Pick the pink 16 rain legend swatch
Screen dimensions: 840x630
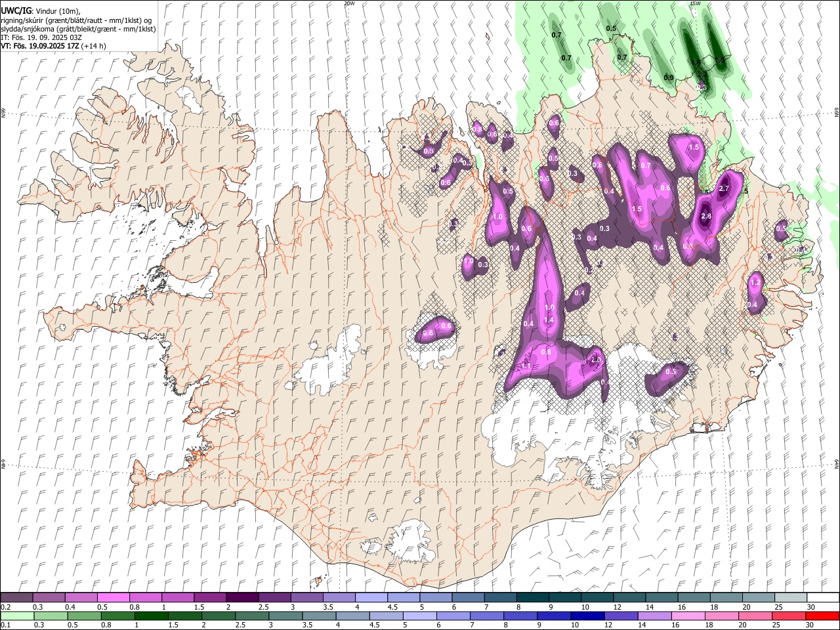coord(688,616)
